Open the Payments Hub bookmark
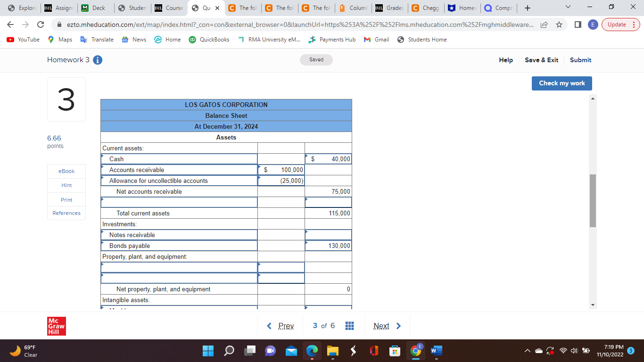This screenshot has height=362, width=644. 332,40
